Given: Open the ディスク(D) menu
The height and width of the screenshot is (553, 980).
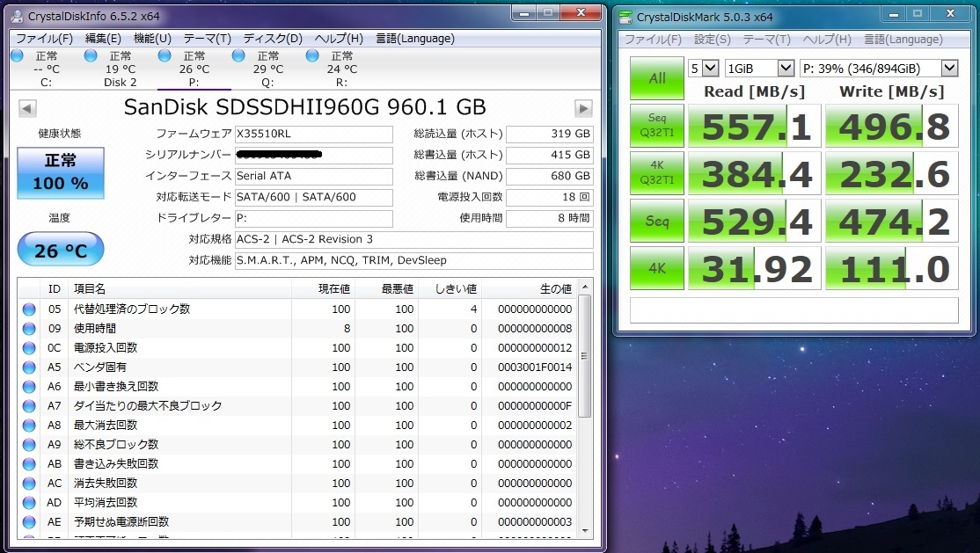Looking at the screenshot, I should coord(273,39).
